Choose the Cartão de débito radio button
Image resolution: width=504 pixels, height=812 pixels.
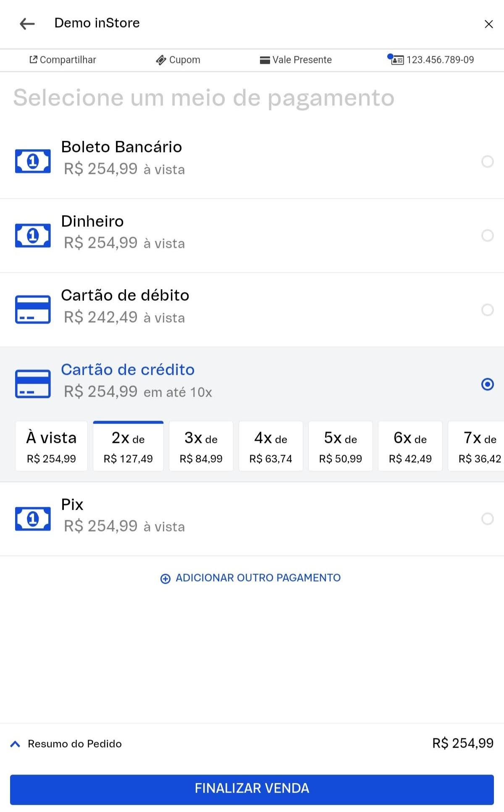click(487, 310)
